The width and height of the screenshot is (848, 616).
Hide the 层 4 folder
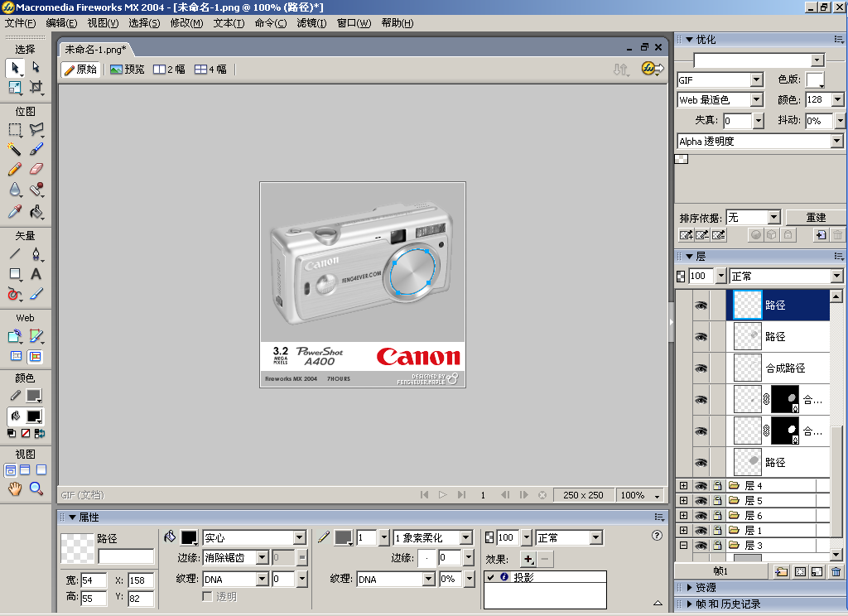click(701, 486)
